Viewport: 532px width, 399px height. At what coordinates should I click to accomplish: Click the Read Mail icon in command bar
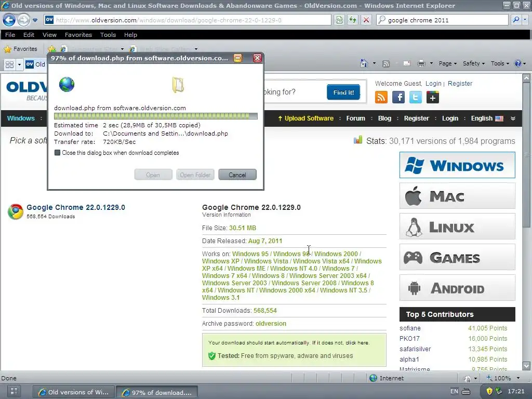point(406,63)
